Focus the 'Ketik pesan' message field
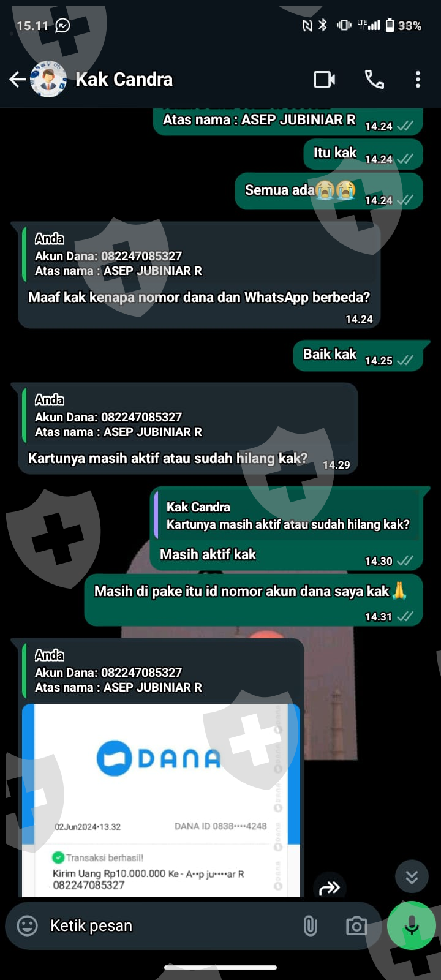Image resolution: width=441 pixels, height=980 pixels. [171, 925]
